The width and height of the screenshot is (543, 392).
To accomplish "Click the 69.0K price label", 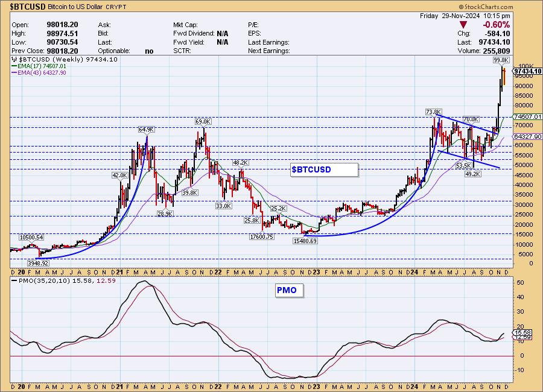I will click(203, 122).
